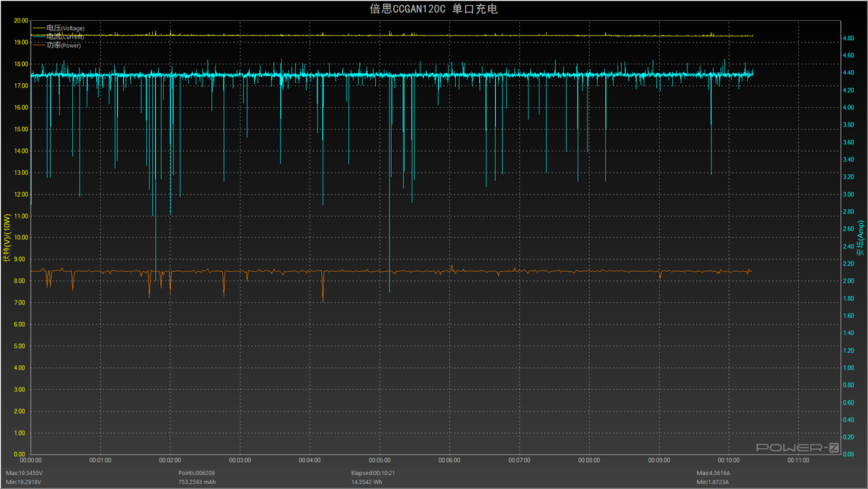868x489 pixels.
Task: Click the 00:04:00 time axis label
Action: click(309, 461)
